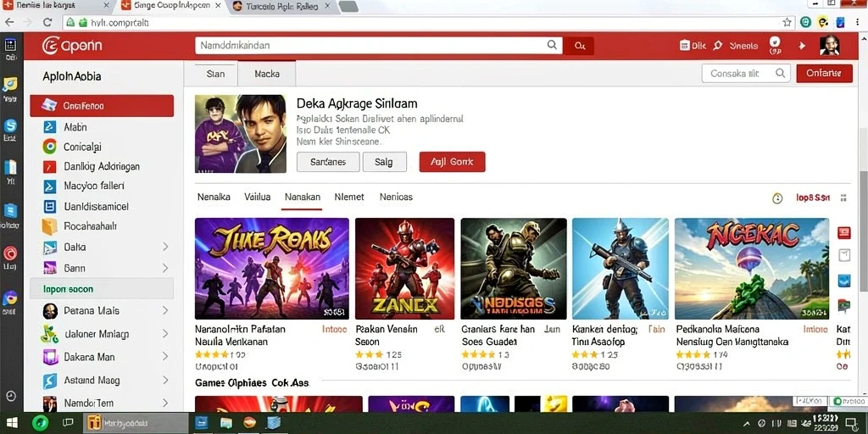Select the Nanakan tab
The width and height of the screenshot is (868, 434).
pyautogui.click(x=303, y=197)
